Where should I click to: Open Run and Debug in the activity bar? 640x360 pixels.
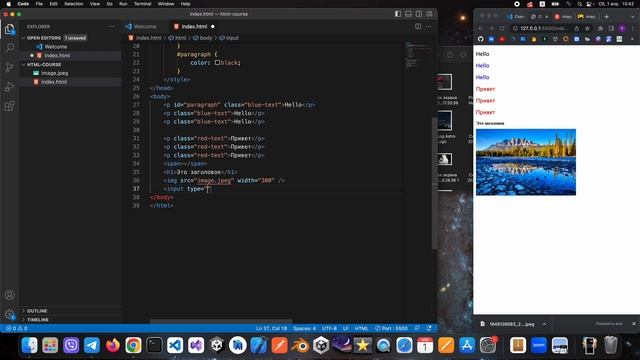tap(9, 87)
